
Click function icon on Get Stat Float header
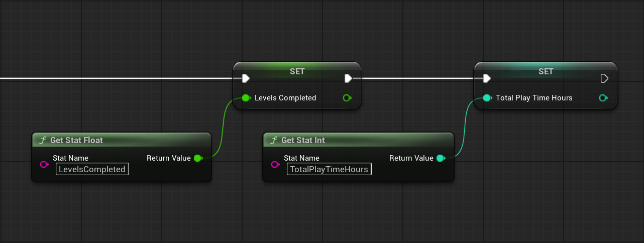pos(43,141)
